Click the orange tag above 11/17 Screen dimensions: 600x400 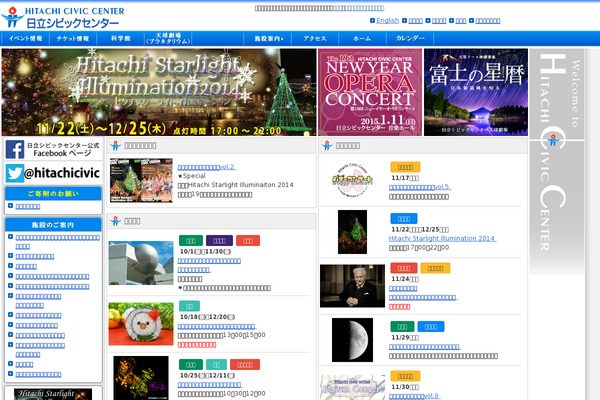(x=405, y=167)
